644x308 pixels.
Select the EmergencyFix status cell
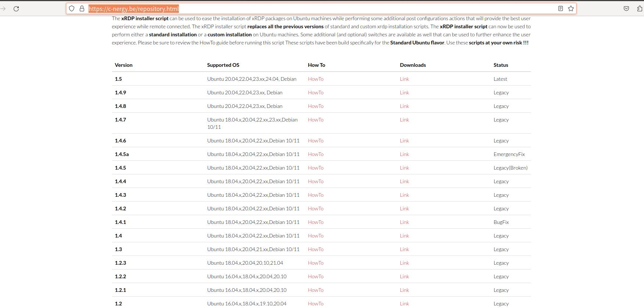click(509, 154)
